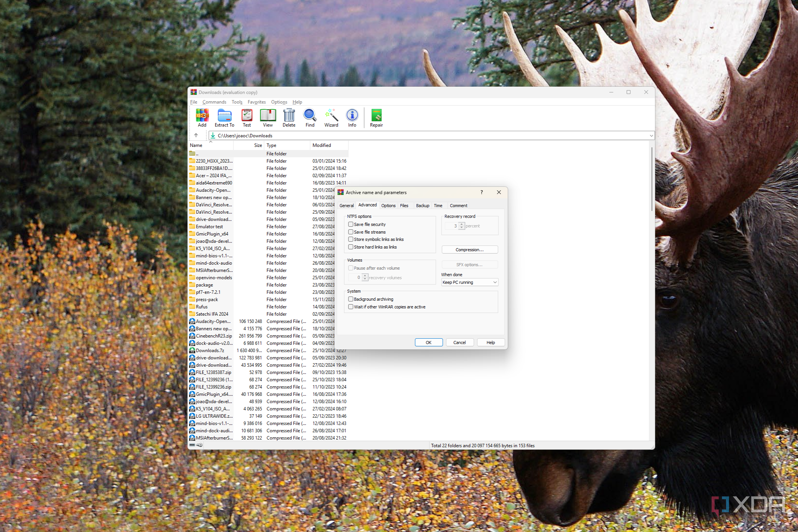
Task: Expand the address path dropdown arrow
Action: coord(651,136)
